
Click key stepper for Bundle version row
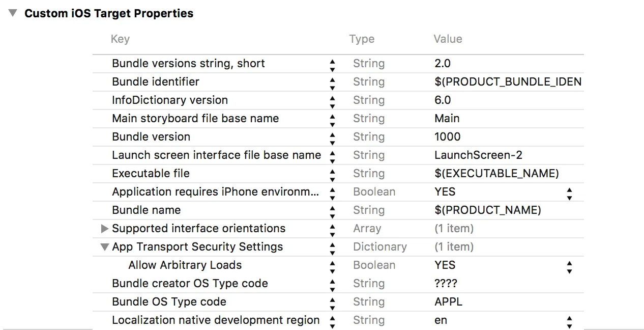(332, 137)
